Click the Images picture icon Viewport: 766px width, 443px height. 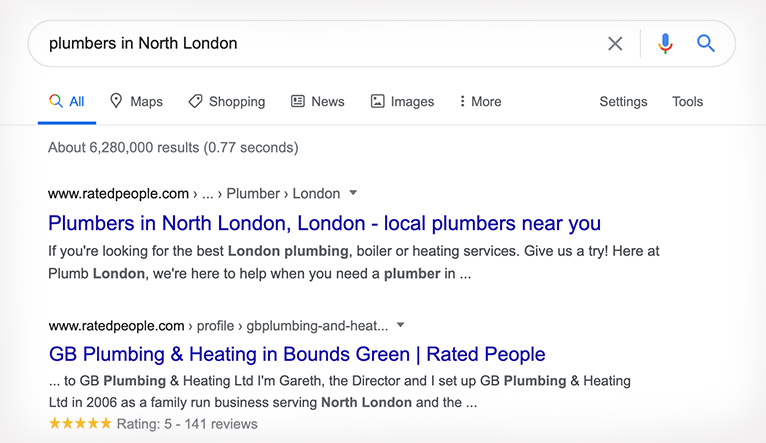coord(377,101)
